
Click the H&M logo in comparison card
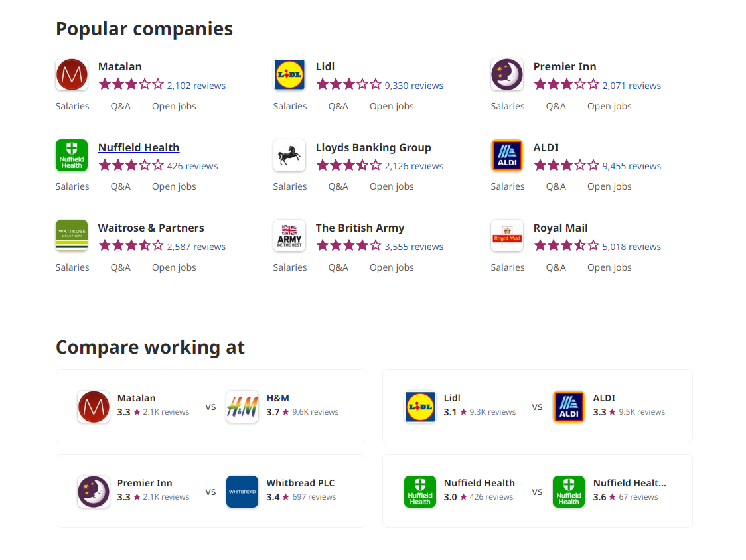click(x=242, y=407)
